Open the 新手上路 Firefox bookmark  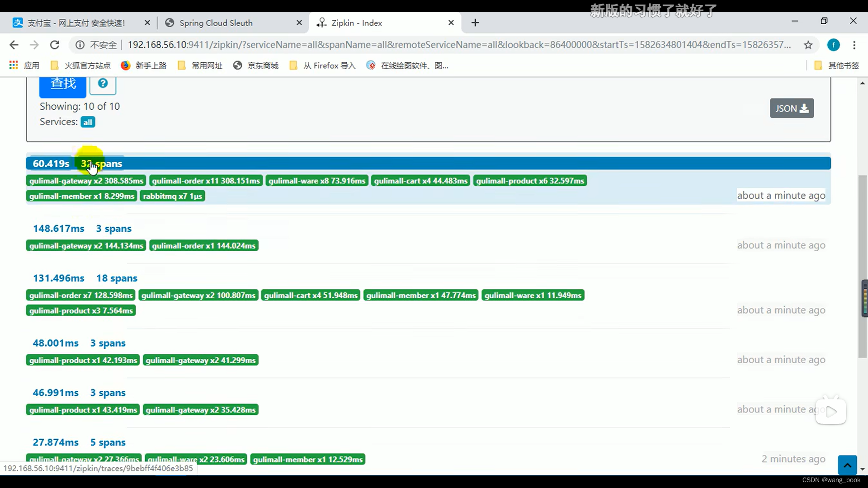point(144,66)
